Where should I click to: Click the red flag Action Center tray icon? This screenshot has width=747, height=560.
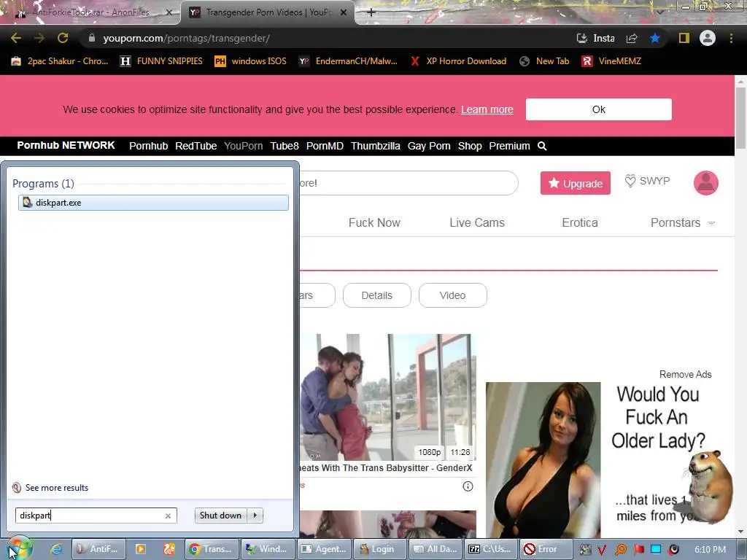[638, 550]
